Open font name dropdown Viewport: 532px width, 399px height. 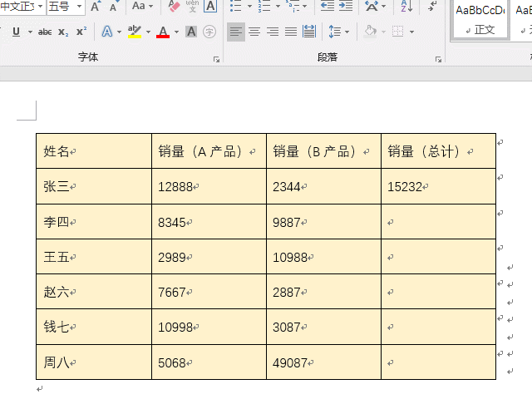click(x=40, y=6)
